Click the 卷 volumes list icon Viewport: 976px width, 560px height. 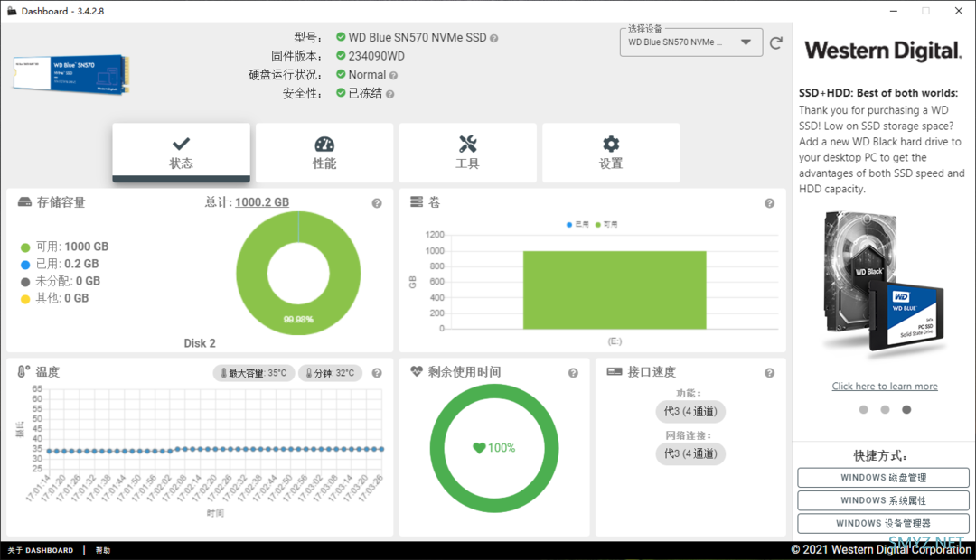point(417,202)
